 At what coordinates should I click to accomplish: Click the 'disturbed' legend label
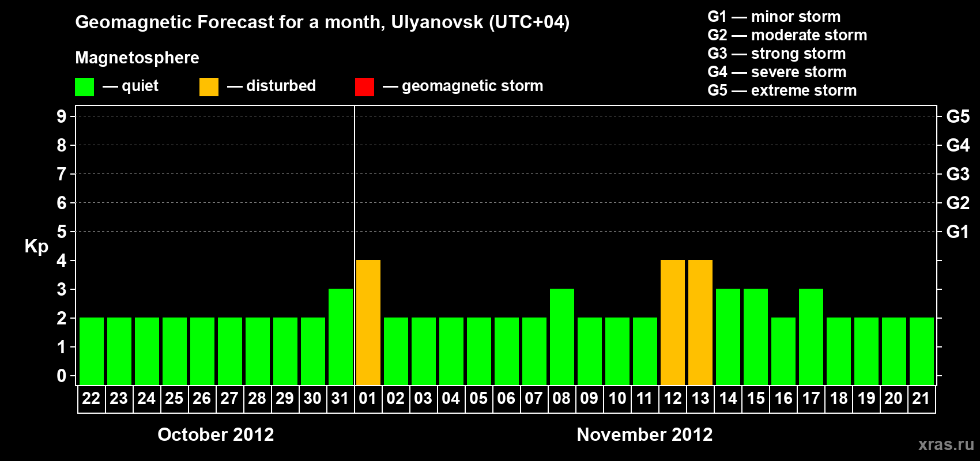pyautogui.click(x=281, y=85)
